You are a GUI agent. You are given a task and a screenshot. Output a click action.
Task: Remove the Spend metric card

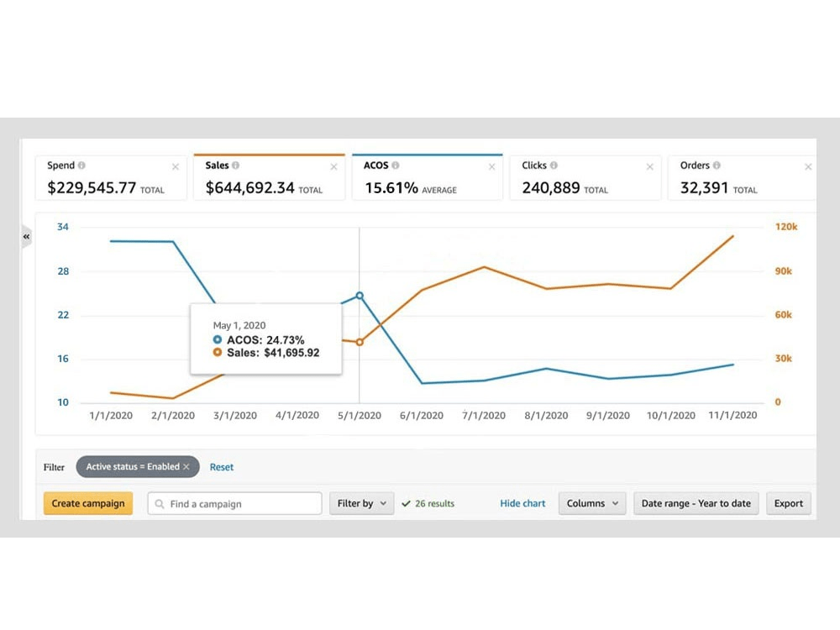coord(176,167)
